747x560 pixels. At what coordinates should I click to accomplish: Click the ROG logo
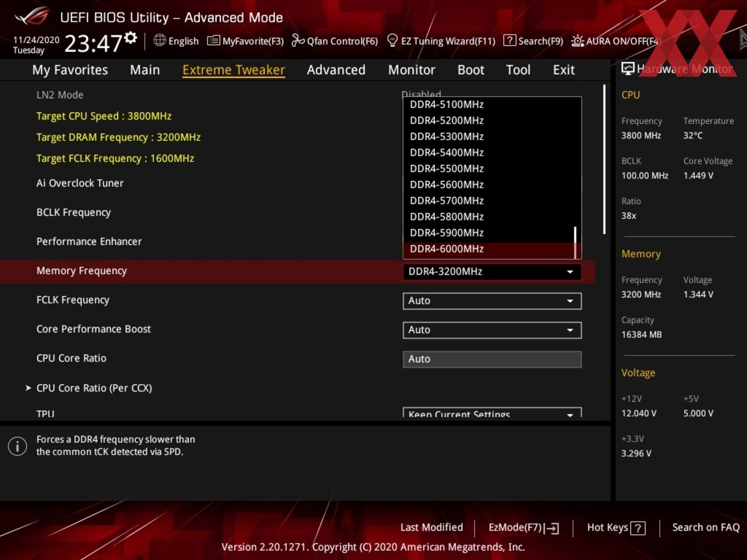click(x=32, y=16)
